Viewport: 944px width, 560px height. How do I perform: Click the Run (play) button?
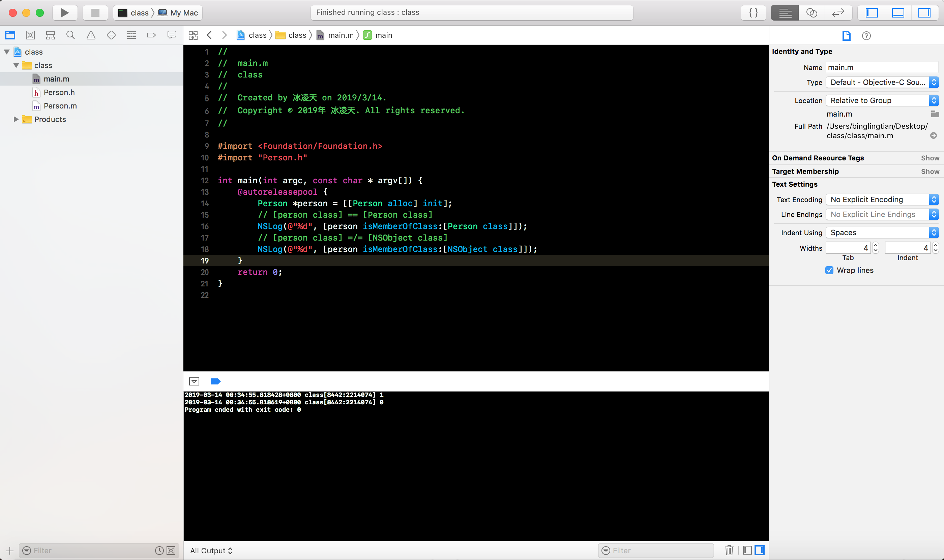pyautogui.click(x=65, y=13)
